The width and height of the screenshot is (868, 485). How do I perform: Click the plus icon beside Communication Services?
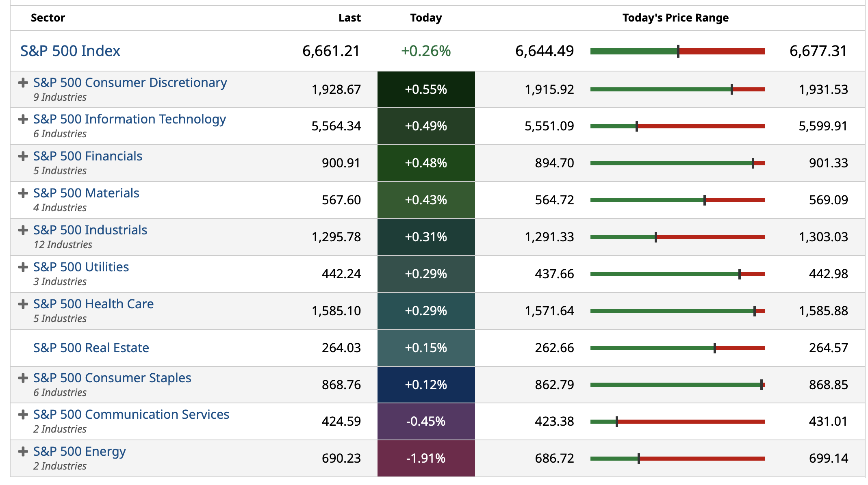click(x=23, y=415)
